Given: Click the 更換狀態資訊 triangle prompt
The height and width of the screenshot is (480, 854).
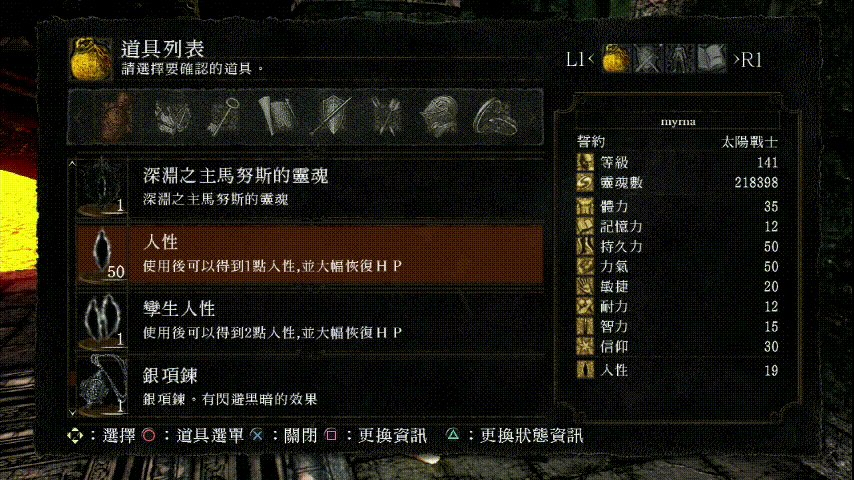Looking at the screenshot, I should click(515, 435).
